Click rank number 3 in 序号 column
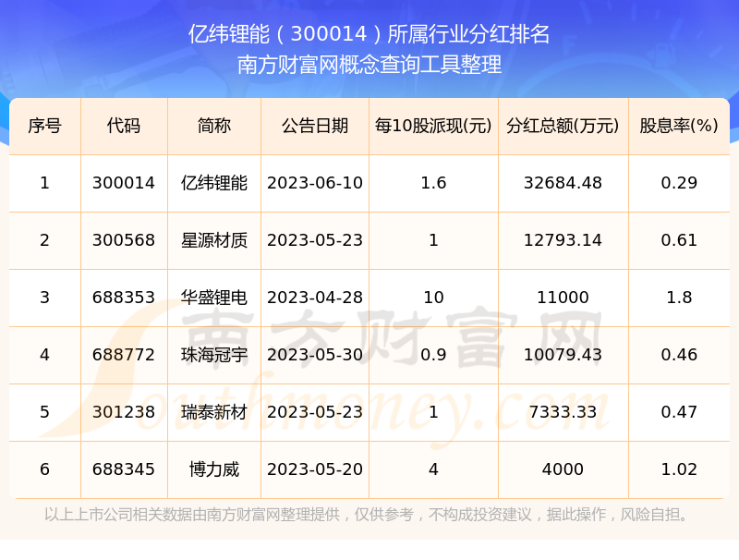739x560 pixels. (x=44, y=298)
